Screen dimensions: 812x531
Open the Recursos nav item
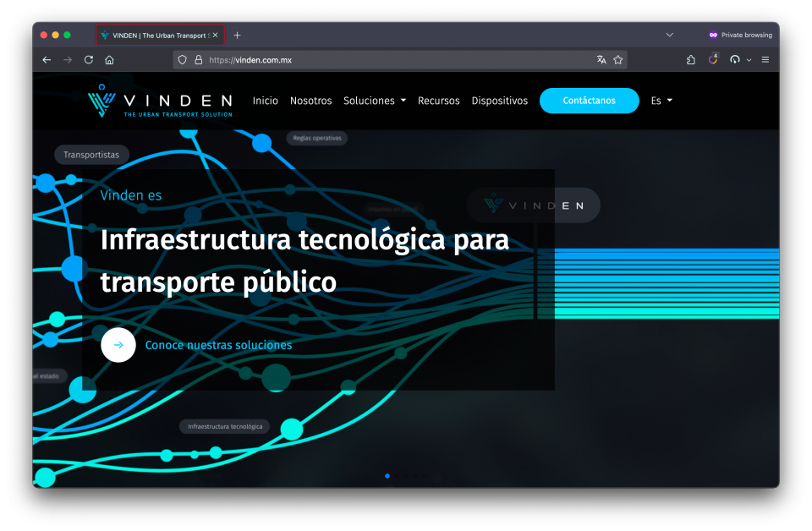point(438,101)
